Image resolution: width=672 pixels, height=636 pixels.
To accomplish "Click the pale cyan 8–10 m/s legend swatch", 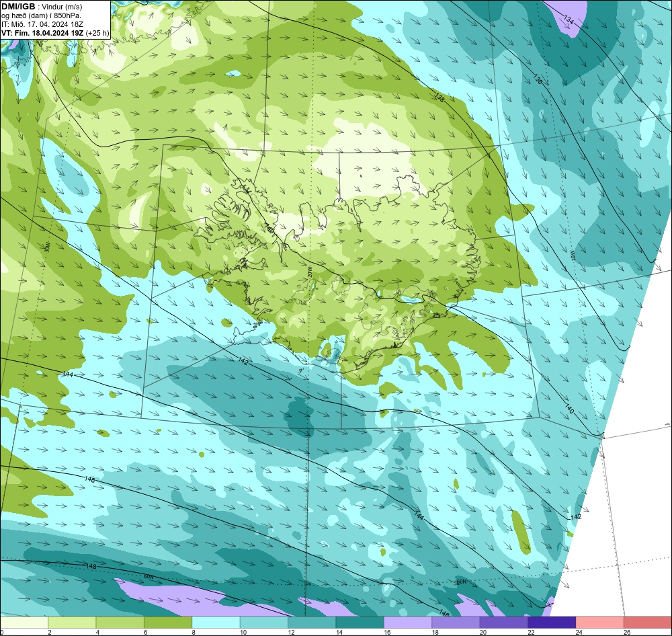I will coord(216,623).
